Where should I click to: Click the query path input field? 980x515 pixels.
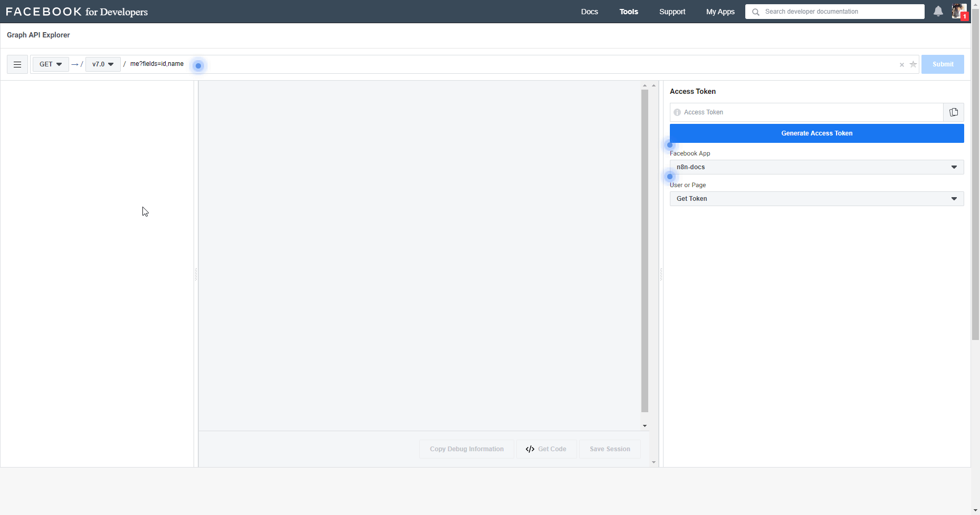coord(475,64)
